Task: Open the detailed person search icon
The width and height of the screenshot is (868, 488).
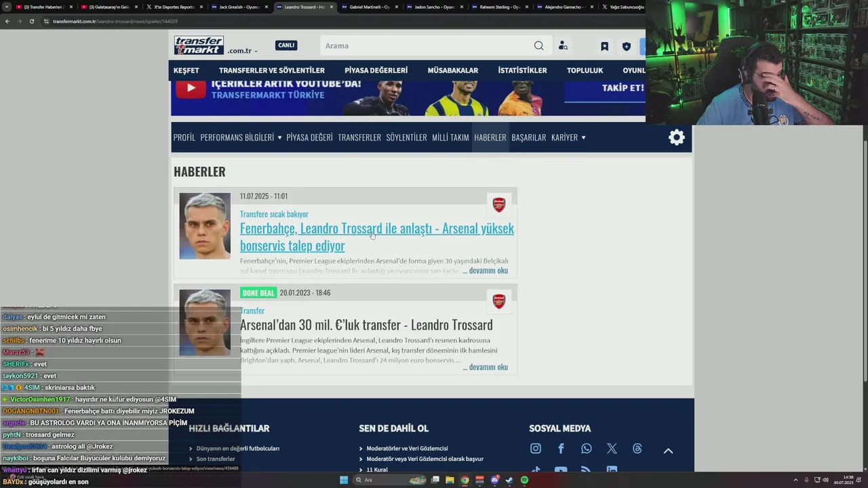Action: pos(563,46)
